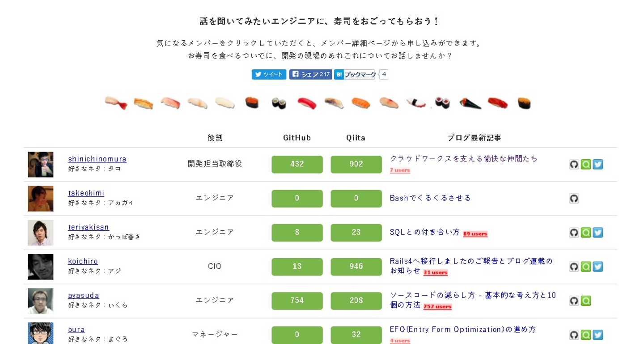Click the '757 users' bookmark count
The height and width of the screenshot is (344, 644).
coord(437,306)
